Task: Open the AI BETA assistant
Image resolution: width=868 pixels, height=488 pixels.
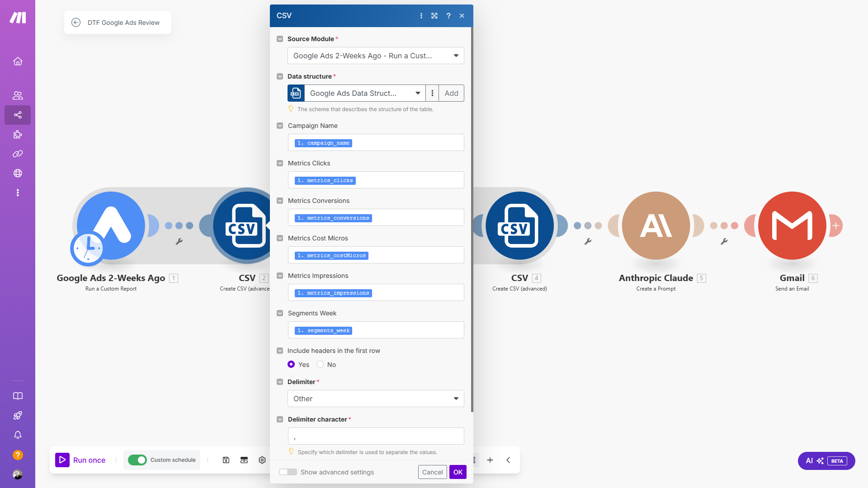Action: tap(826, 461)
